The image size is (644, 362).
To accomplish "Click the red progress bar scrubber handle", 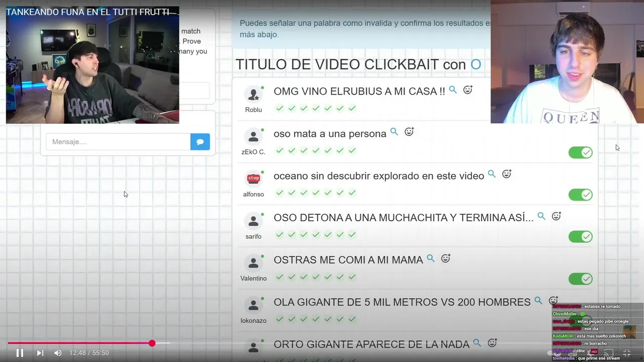I will tap(152, 343).
